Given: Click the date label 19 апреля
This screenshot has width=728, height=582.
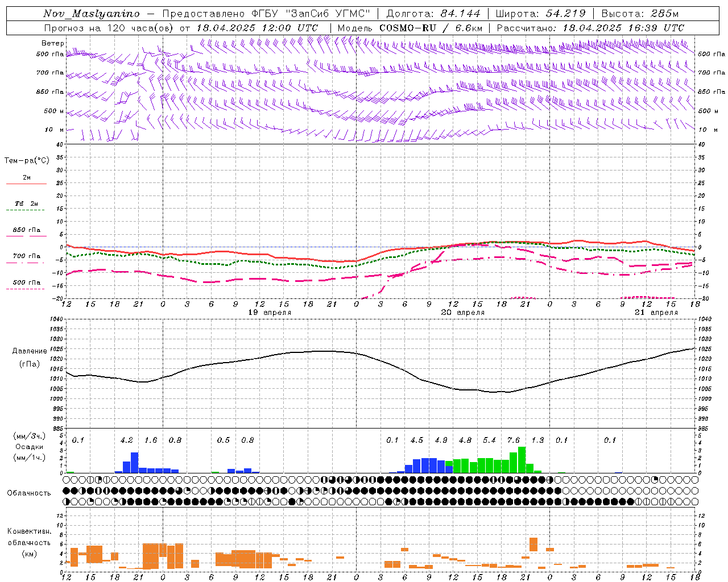Looking at the screenshot, I should point(270,313).
